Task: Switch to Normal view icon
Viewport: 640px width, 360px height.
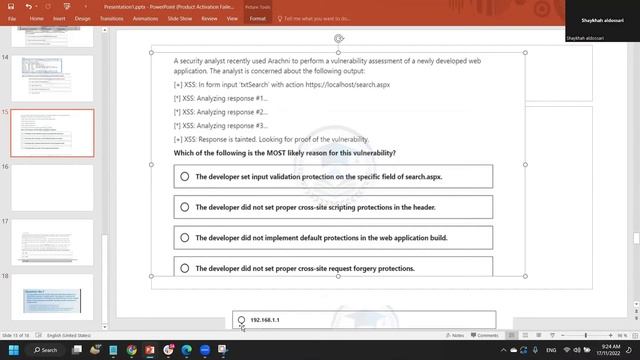Action: [x=511, y=335]
